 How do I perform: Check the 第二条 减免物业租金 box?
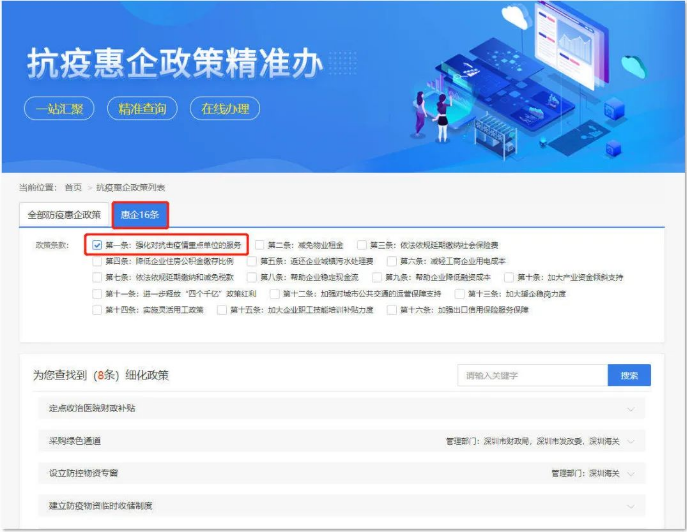pos(260,244)
